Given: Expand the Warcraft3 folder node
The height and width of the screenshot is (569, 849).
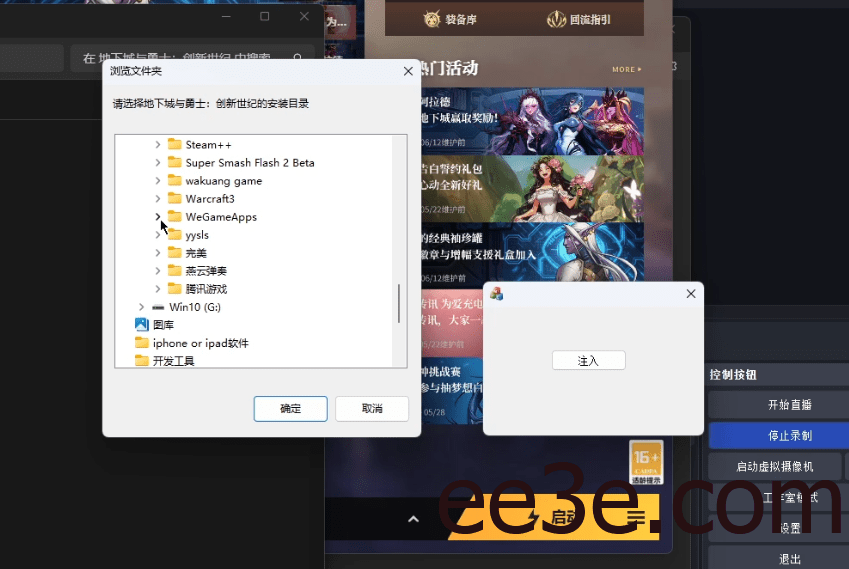Looking at the screenshot, I should pyautogui.click(x=158, y=199).
